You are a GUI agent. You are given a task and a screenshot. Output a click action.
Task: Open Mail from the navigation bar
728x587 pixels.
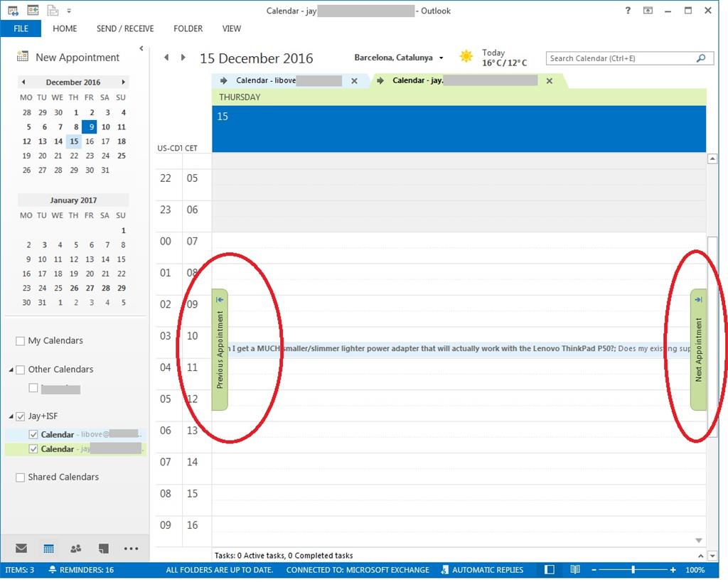tap(21, 549)
